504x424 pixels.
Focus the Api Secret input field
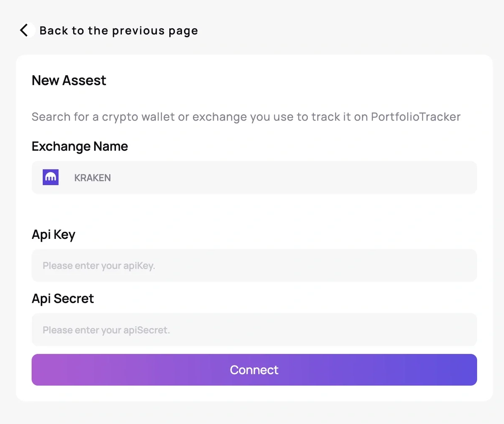pyautogui.click(x=254, y=330)
